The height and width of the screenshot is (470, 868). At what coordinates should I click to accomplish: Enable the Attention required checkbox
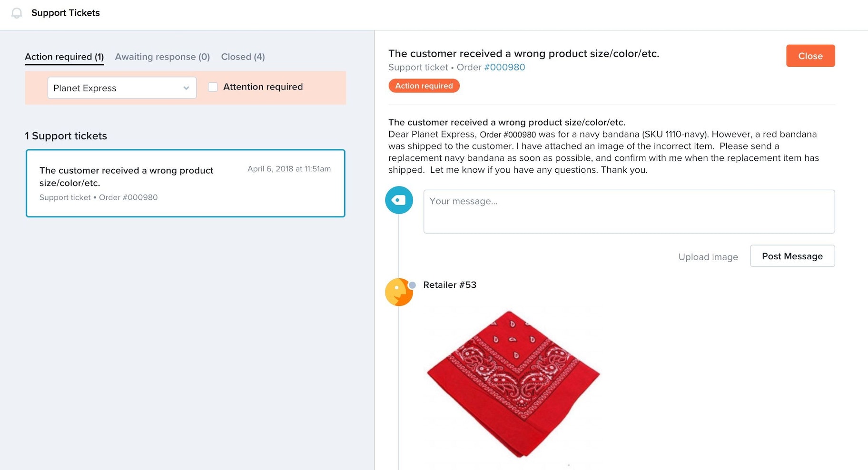click(213, 87)
